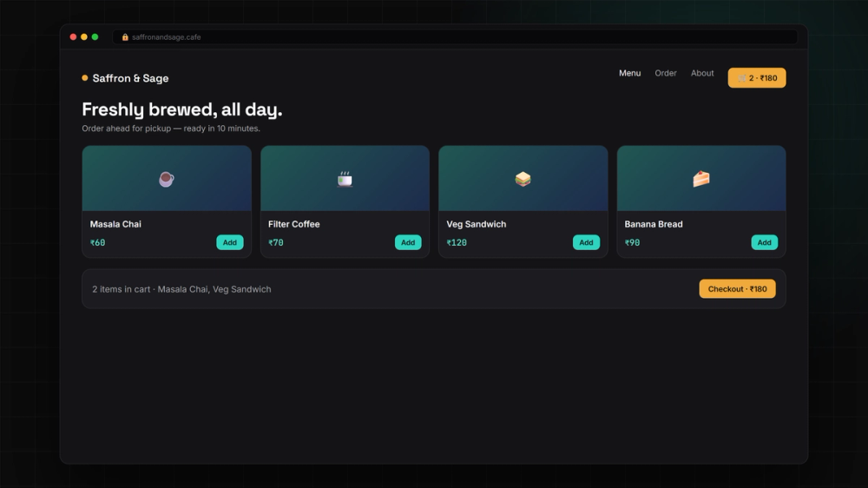Click the Banana Bread item name
868x488 pixels.
(654, 224)
